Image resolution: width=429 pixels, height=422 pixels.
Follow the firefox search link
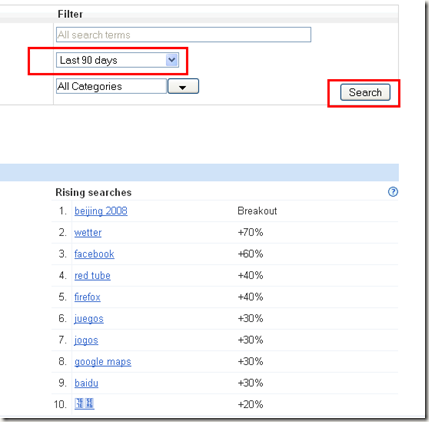click(x=87, y=297)
